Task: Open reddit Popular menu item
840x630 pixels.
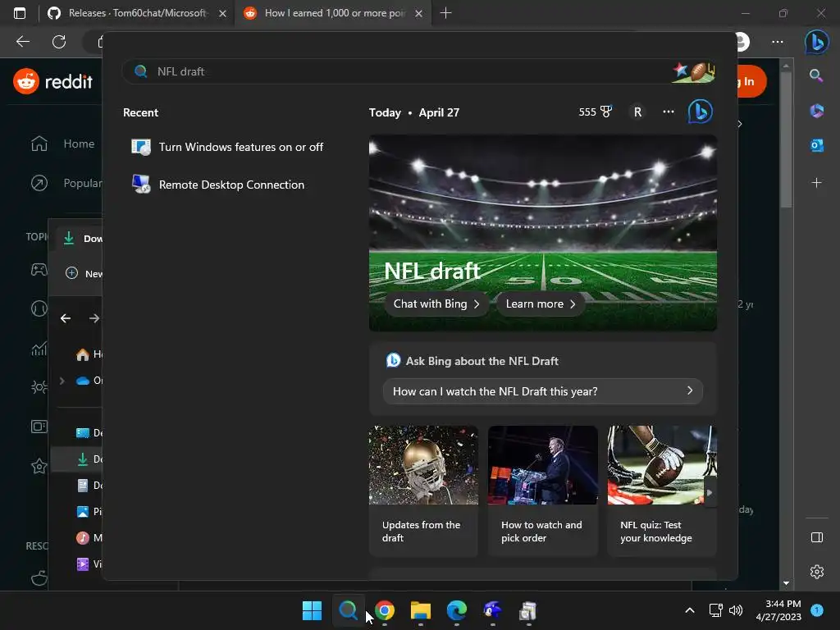Action: (x=66, y=183)
